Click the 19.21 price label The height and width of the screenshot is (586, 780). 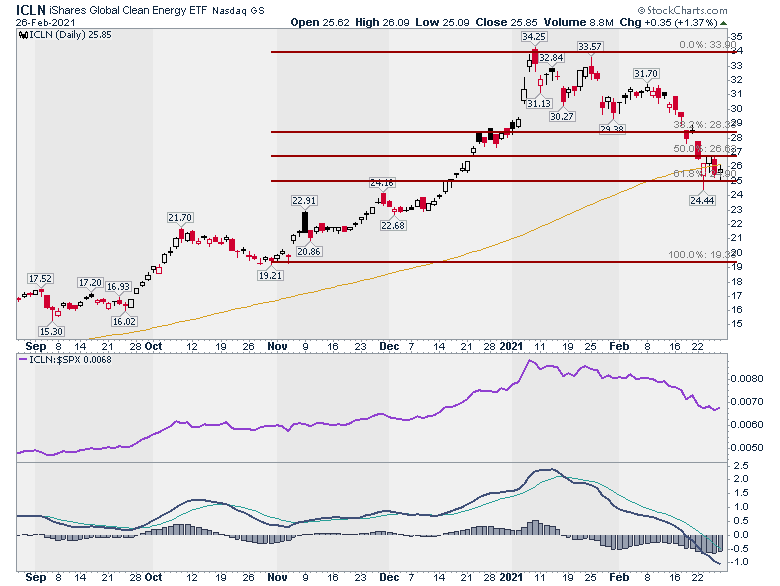coord(270,275)
